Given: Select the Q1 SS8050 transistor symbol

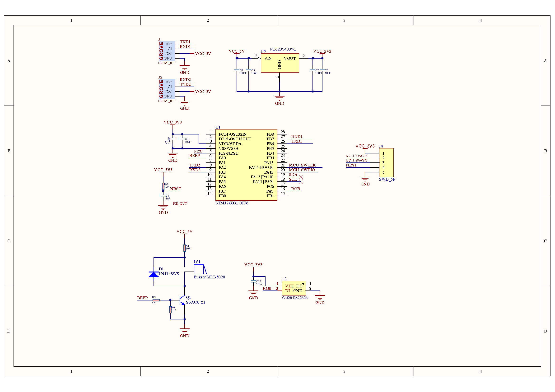Looking at the screenshot, I should [x=182, y=300].
